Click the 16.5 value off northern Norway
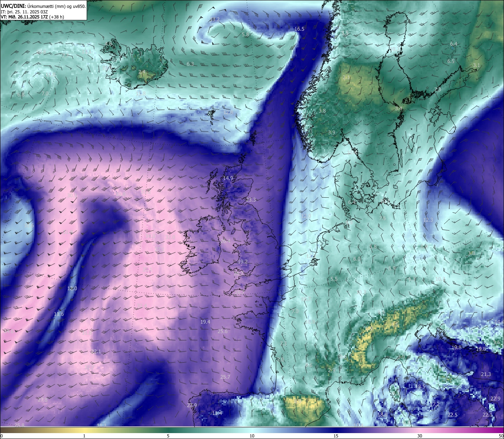Viewport: 504px width, 439px height. [x=299, y=29]
